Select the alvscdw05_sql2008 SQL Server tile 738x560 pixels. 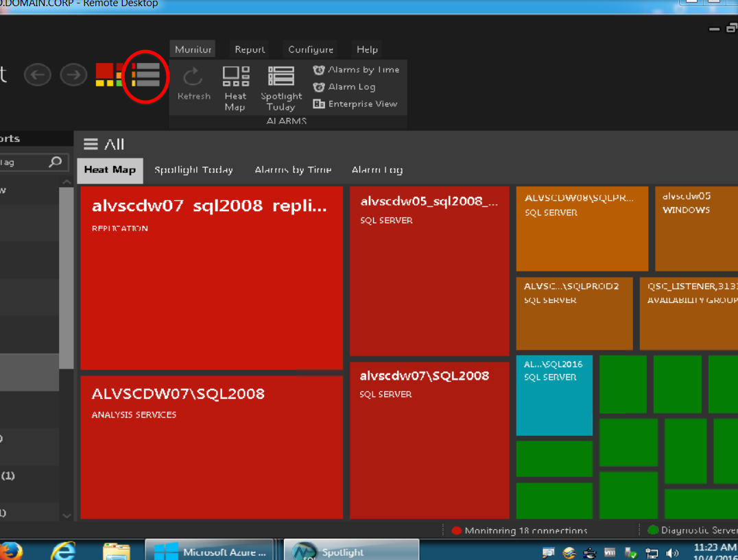(x=430, y=271)
